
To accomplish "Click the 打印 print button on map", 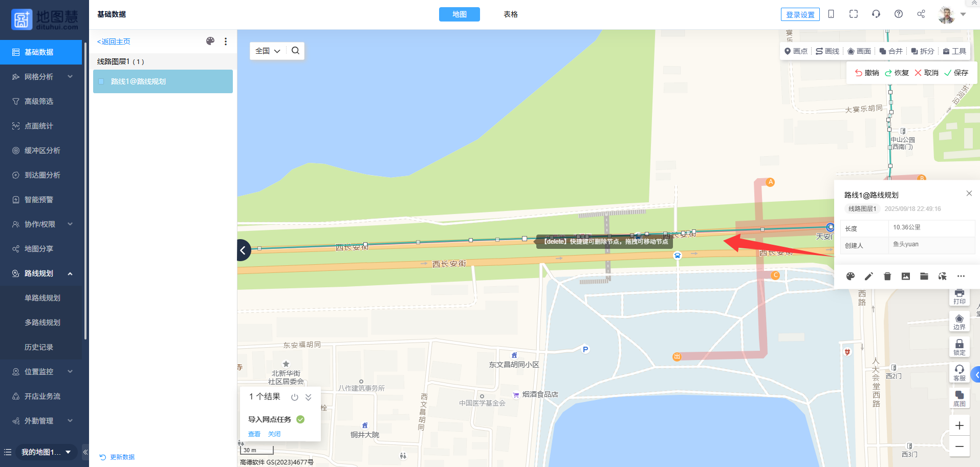I will [959, 296].
